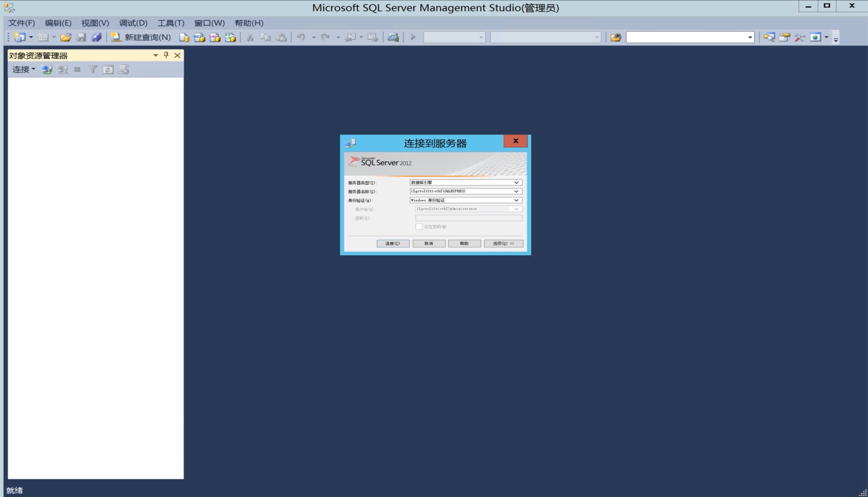Click the Activity Monitor icon
This screenshot has width=868, height=497.
coord(393,37)
